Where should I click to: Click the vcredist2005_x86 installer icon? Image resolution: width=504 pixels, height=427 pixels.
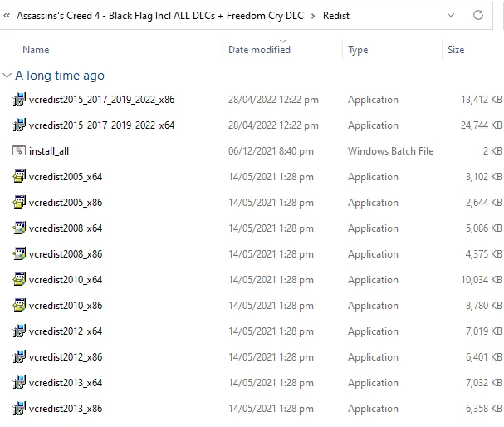[x=19, y=202]
